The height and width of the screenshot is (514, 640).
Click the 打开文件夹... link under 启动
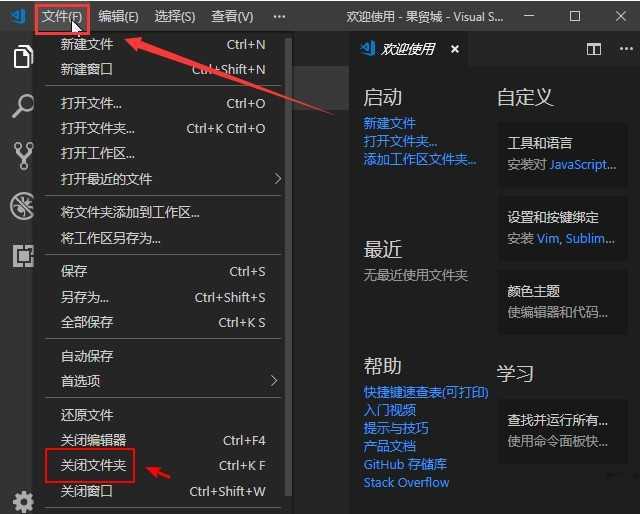(x=400, y=141)
